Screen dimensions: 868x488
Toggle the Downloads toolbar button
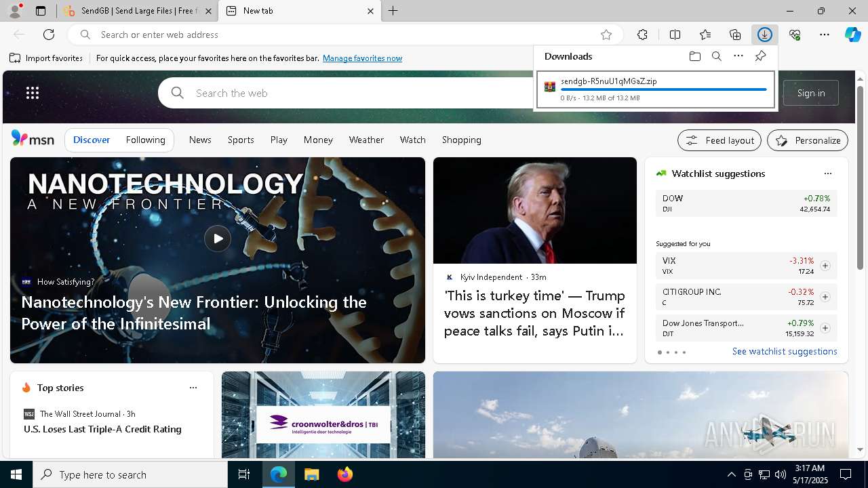[765, 35]
